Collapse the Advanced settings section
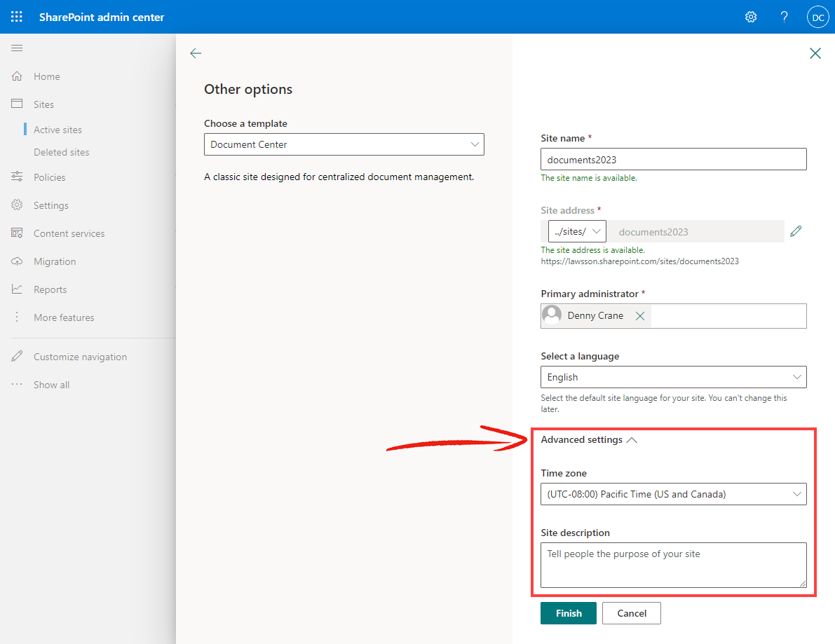The width and height of the screenshot is (835, 644). coord(589,439)
